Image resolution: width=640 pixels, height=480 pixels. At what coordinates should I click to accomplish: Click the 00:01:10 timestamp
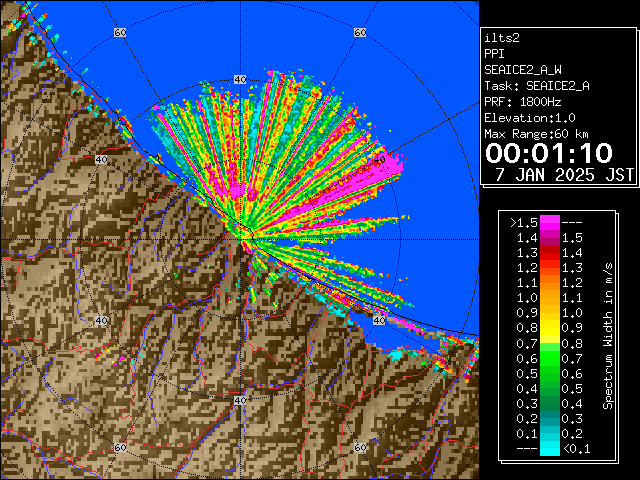click(x=549, y=153)
